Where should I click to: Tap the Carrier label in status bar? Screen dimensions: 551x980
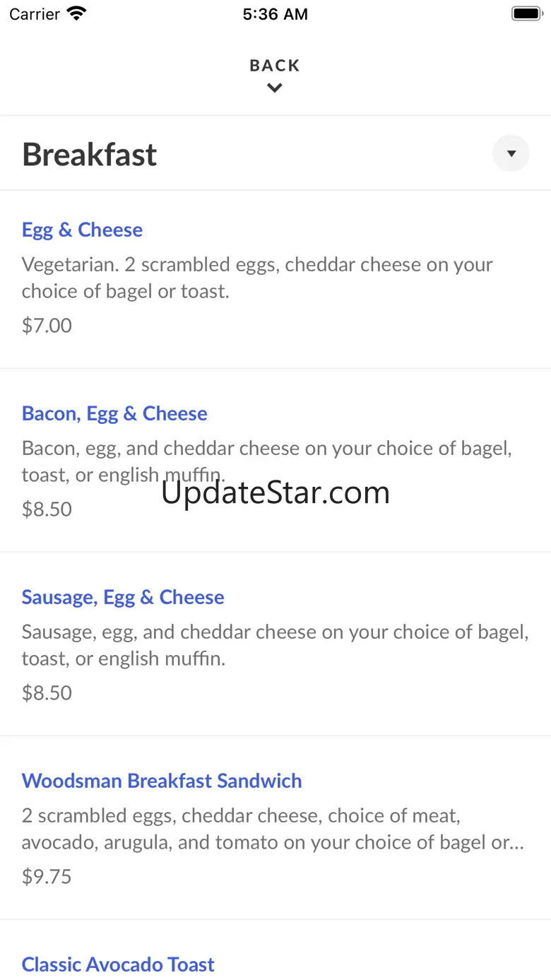tap(35, 14)
